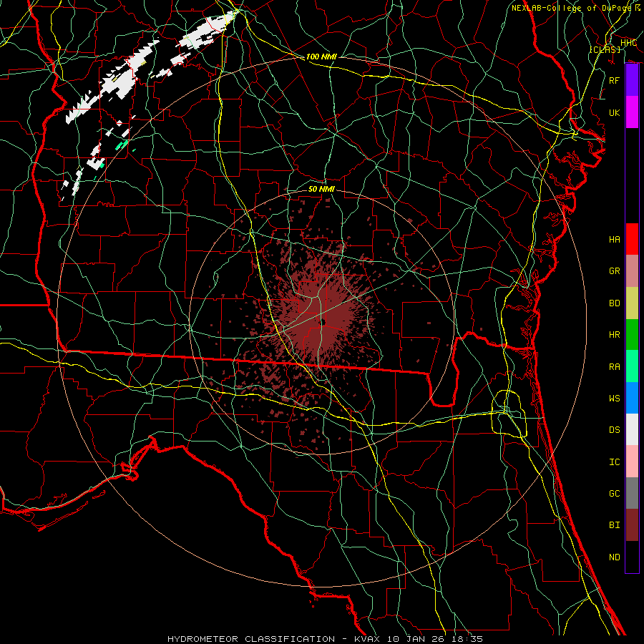Click the GC gray legend swatch

coord(632,493)
